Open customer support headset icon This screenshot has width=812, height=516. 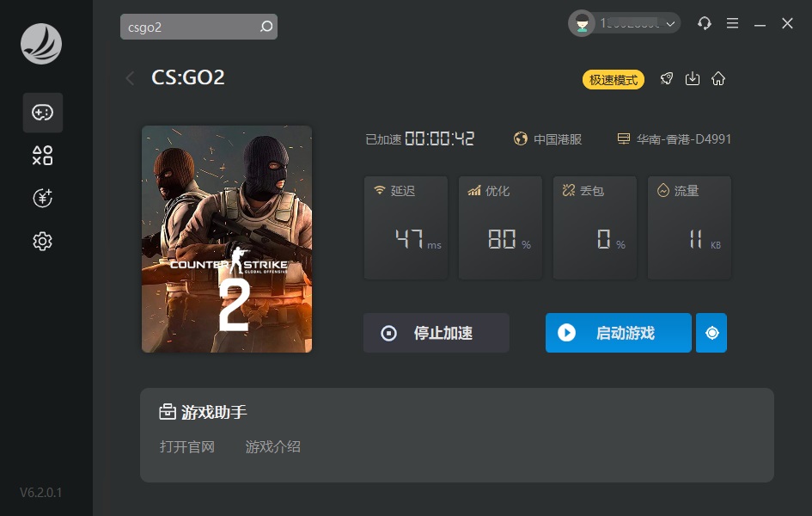tap(705, 23)
